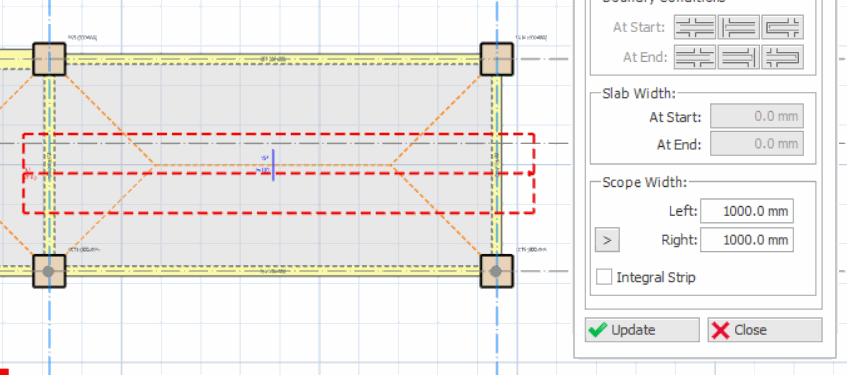This screenshot has width=847, height=375.
Task: Select continuous boundary icon in At End row
Action: pos(695,57)
